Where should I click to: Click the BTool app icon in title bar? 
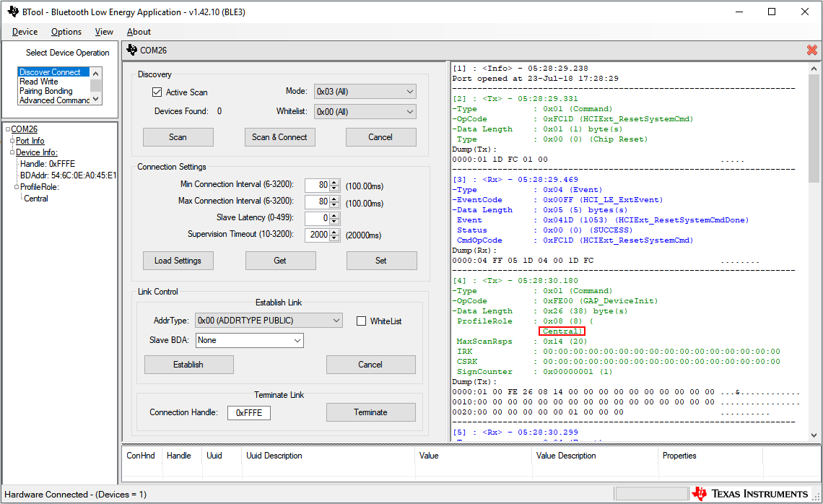click(12, 12)
